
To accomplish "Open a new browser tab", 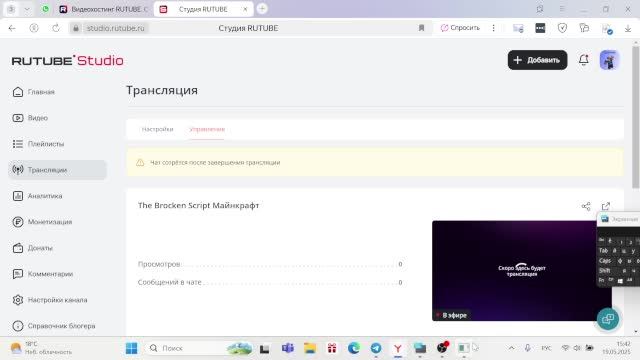I will [262, 9].
